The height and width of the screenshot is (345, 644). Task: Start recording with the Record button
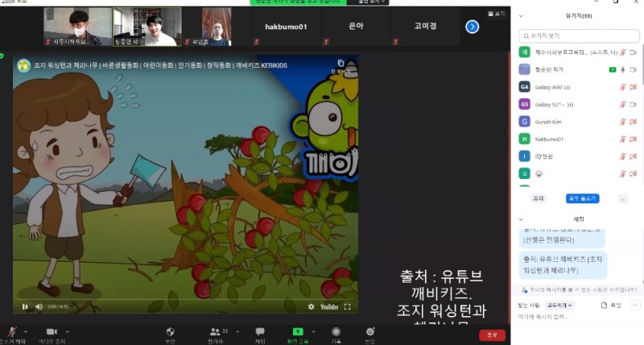pyautogui.click(x=336, y=334)
